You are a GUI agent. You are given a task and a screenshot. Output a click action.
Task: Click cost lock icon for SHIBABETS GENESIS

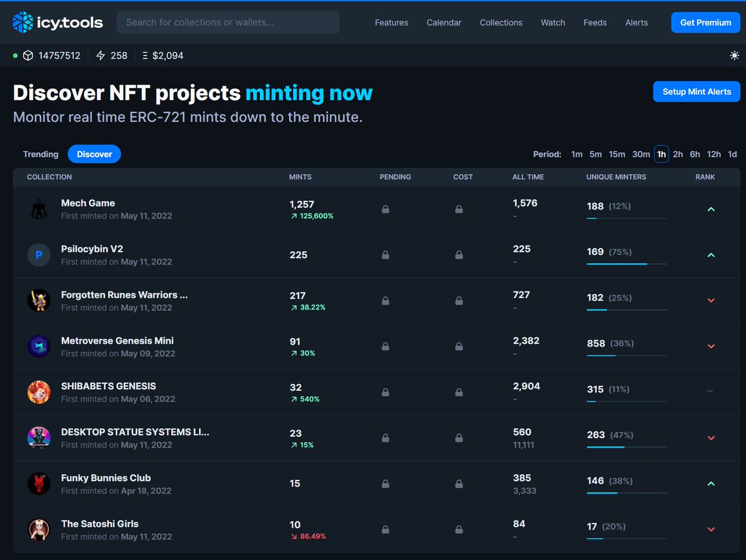pyautogui.click(x=459, y=393)
